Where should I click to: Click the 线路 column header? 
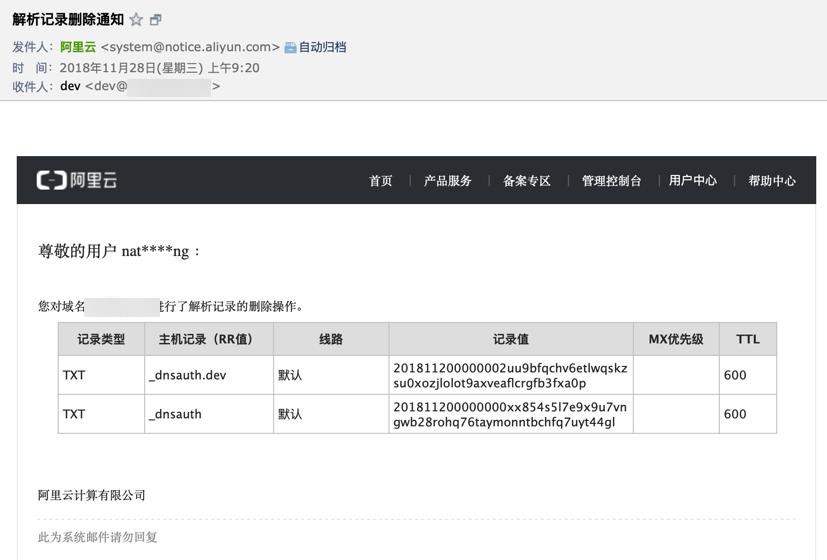(331, 339)
